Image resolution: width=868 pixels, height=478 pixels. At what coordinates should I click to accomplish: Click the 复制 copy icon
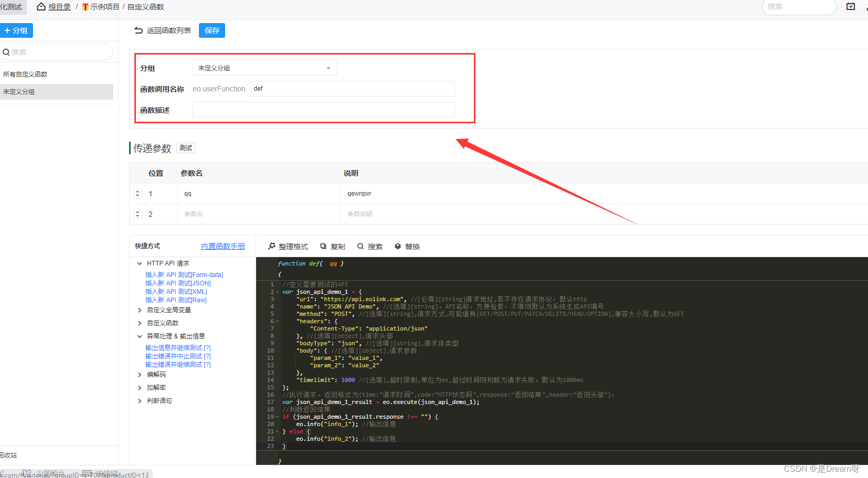tap(323, 246)
